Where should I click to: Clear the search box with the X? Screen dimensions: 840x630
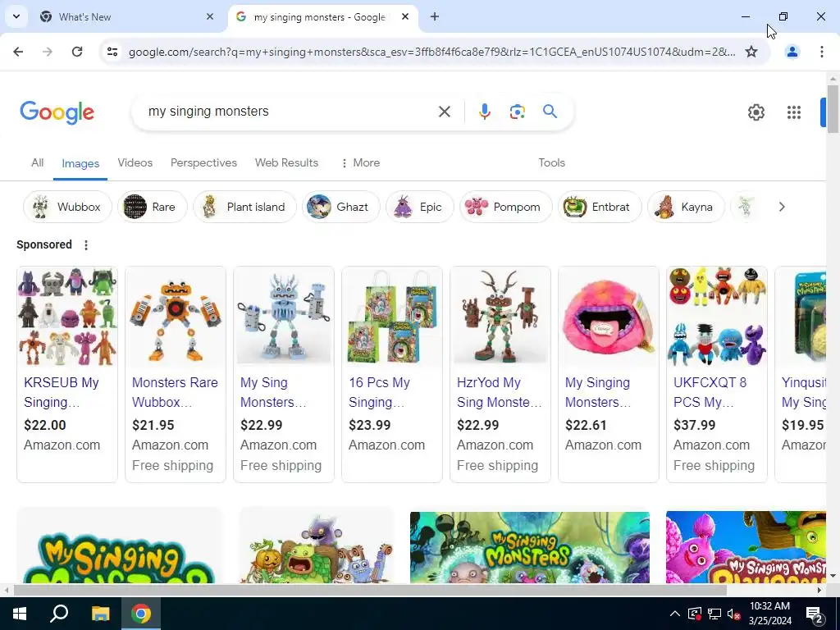click(445, 112)
